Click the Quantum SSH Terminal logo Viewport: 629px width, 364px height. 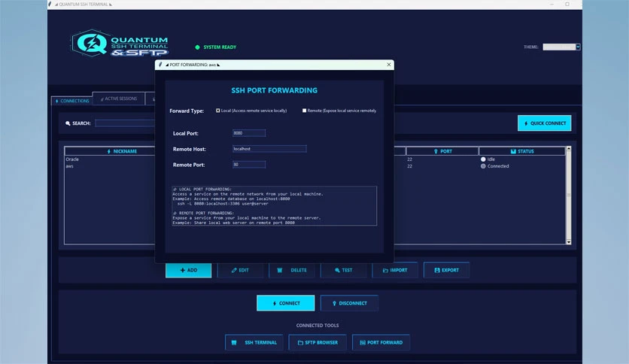(x=120, y=43)
